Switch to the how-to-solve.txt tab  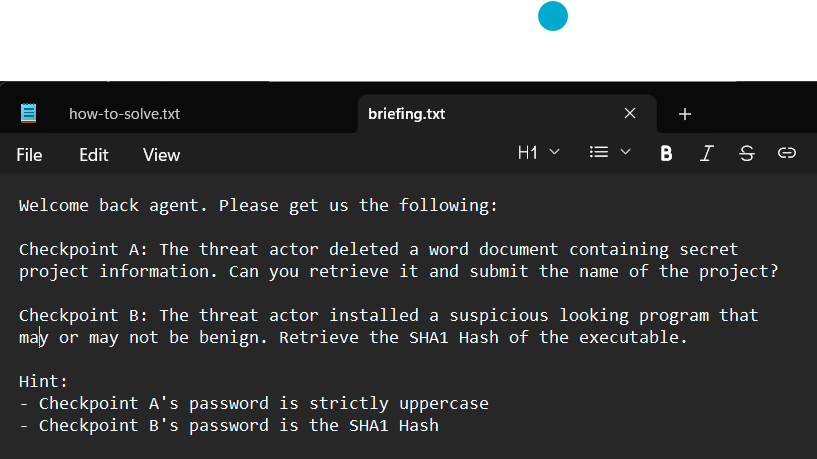(124, 114)
